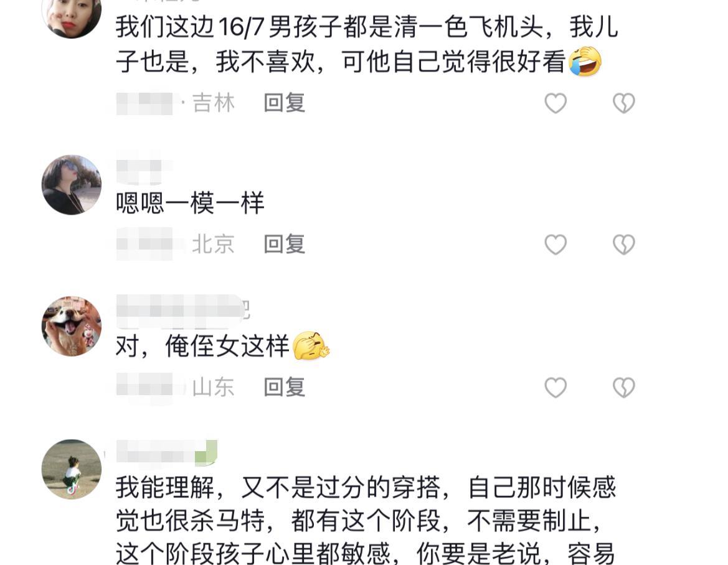Dislike the Shandong comment with broken heart

(623, 387)
